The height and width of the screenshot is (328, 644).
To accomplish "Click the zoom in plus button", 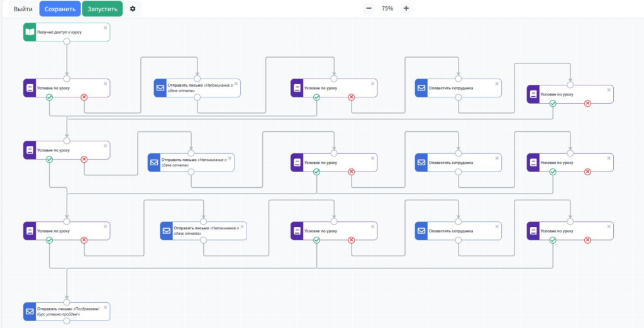I will tap(406, 8).
